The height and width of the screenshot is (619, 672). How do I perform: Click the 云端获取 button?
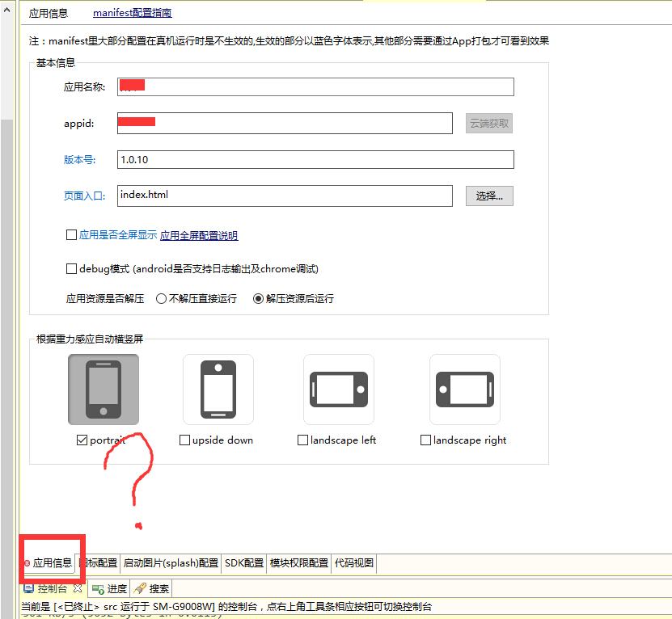(489, 124)
